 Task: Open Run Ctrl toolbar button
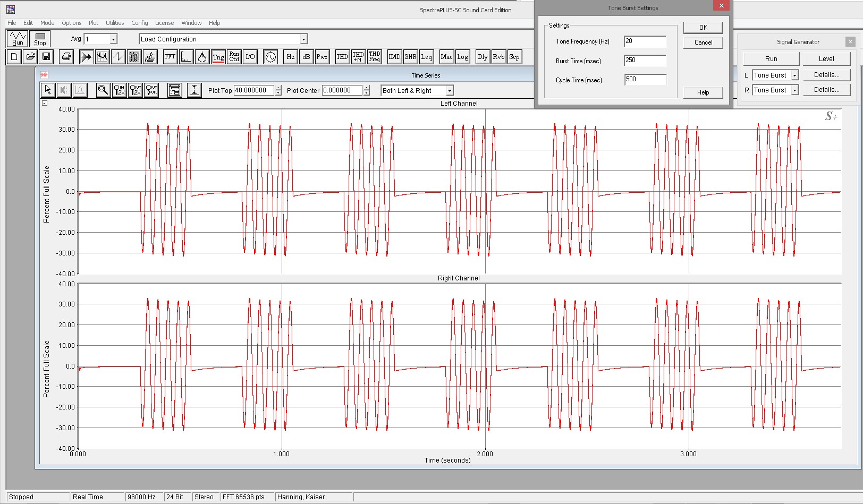[x=234, y=57]
